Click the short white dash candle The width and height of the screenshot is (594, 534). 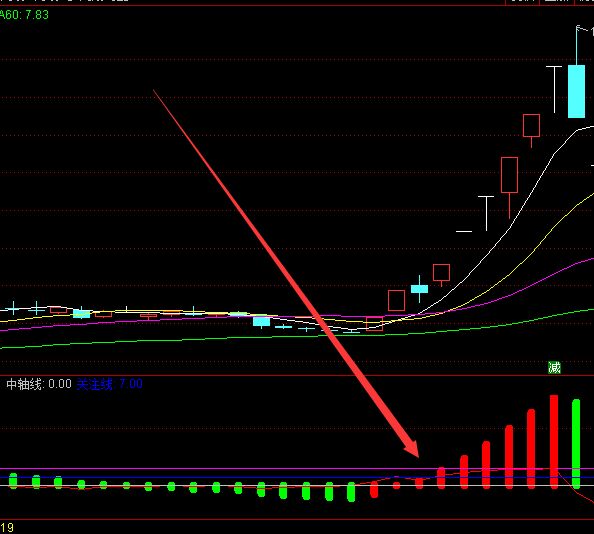tap(464, 231)
